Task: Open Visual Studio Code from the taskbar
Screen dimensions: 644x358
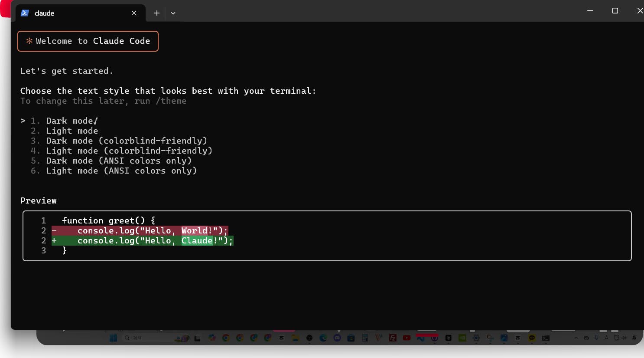Action: 420,338
